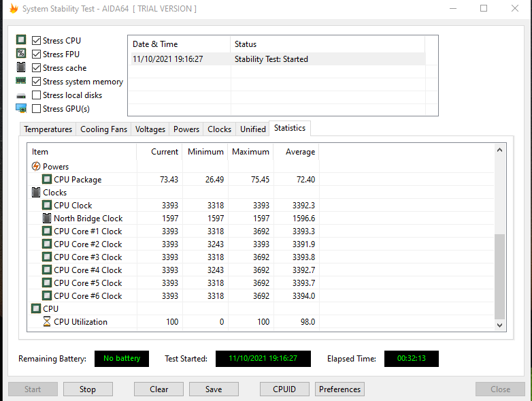Click the Powers lightning bolt icon

36,166
